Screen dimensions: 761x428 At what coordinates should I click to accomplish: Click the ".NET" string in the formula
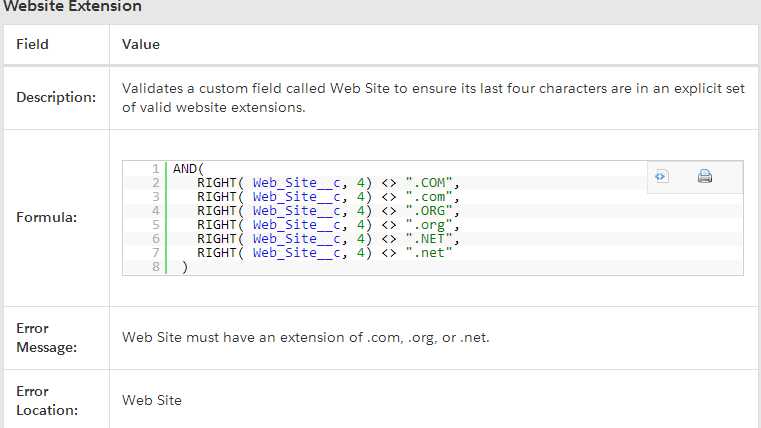click(435, 239)
